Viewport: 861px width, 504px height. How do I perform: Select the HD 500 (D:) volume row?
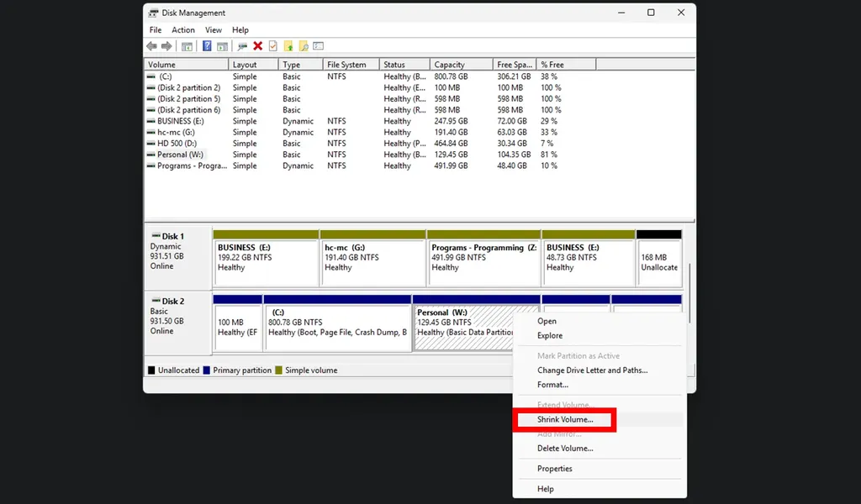click(176, 144)
